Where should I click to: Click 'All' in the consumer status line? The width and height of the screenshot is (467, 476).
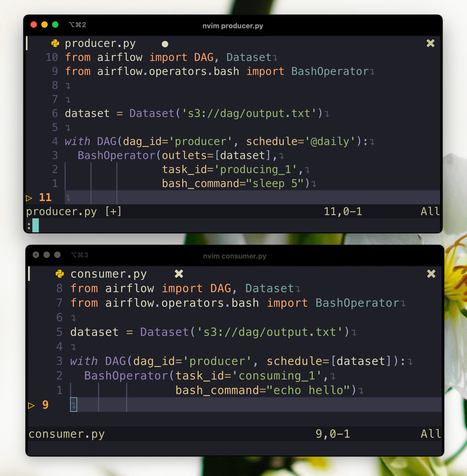[x=431, y=434]
